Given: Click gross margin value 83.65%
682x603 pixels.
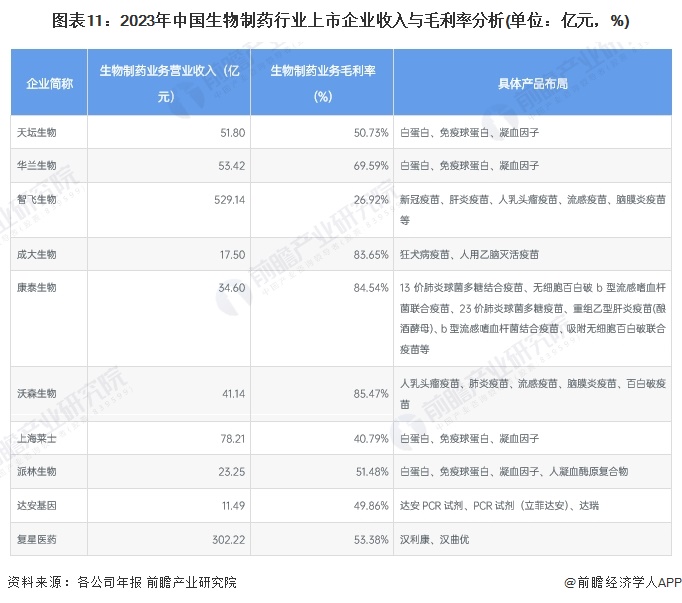Looking at the screenshot, I should pos(371,255).
